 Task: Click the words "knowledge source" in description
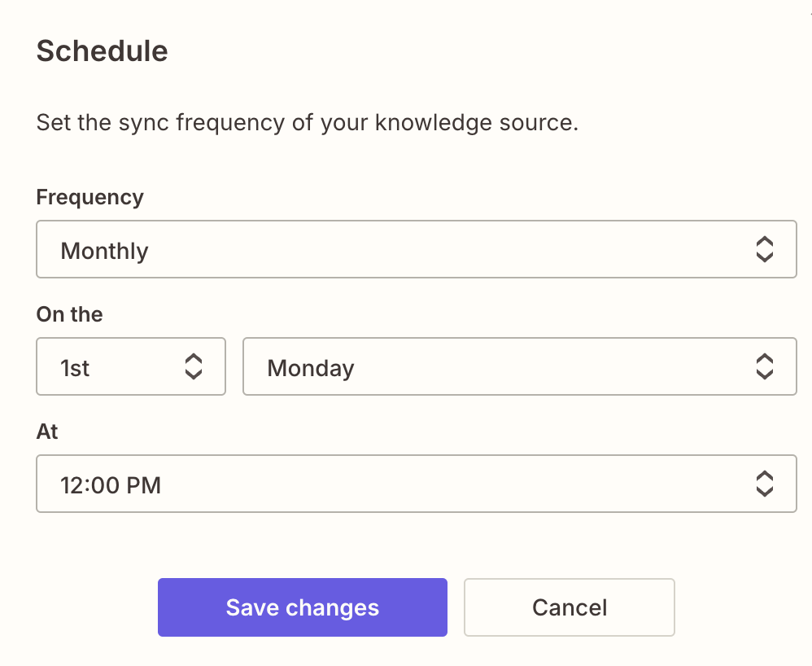coord(474,124)
